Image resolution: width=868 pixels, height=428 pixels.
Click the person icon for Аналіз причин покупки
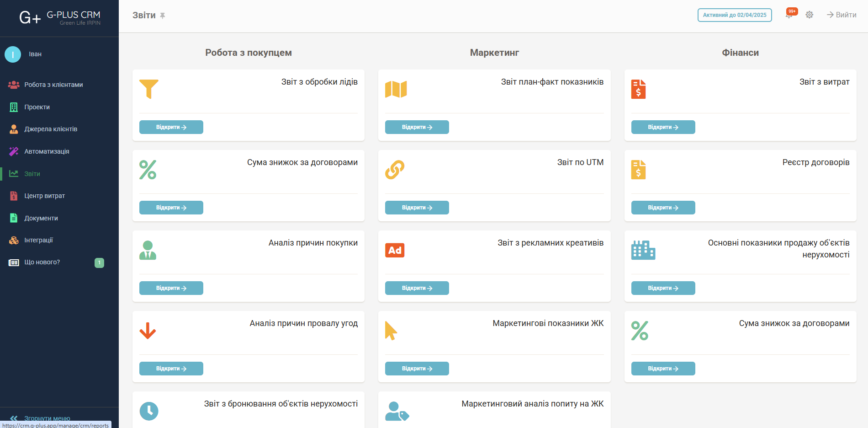[x=148, y=250]
